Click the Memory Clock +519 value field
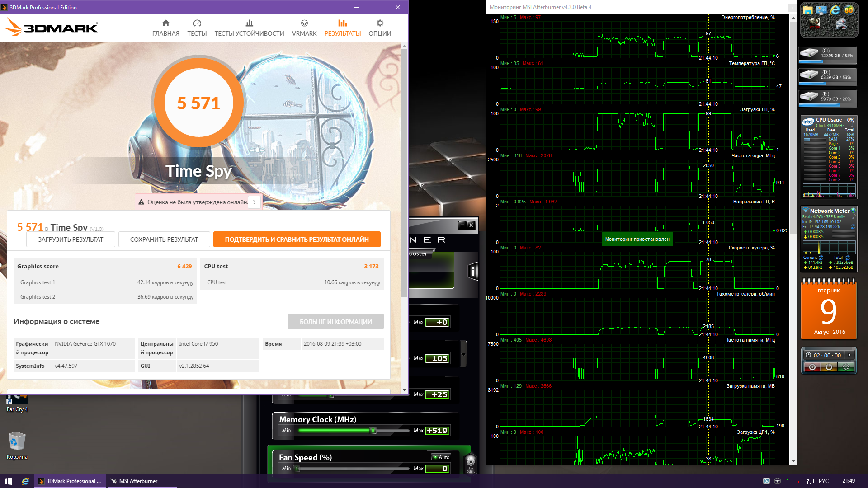This screenshot has width=868, height=488. click(437, 431)
